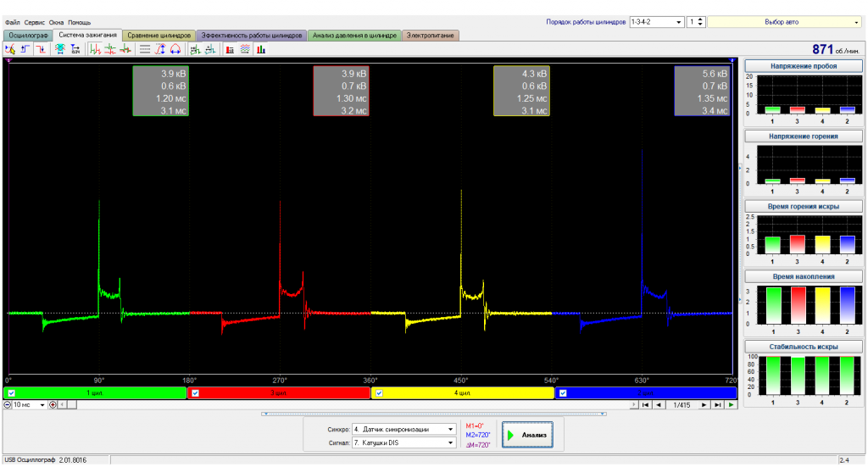Screen dimensions: 868x467
Task: Open the multi-colored wavy lines icon
Action: (x=245, y=49)
